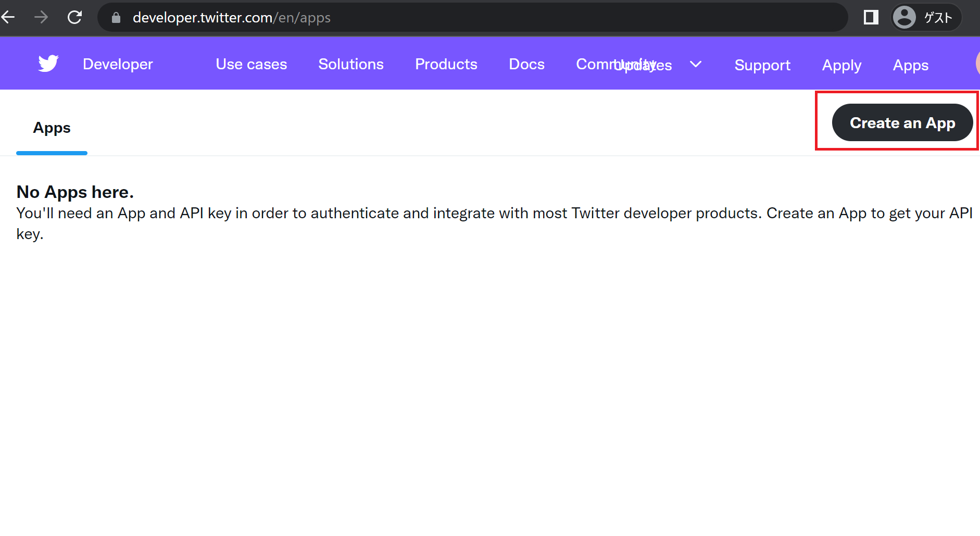Click the Create an App button

click(902, 122)
